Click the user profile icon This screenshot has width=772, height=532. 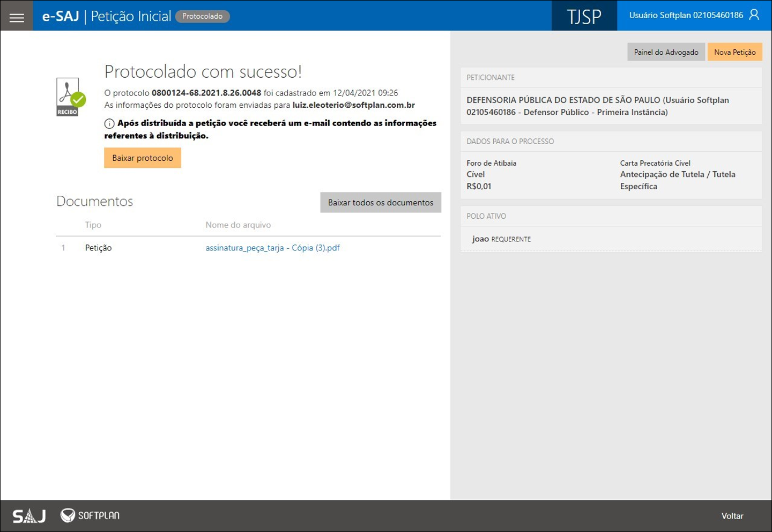click(x=754, y=15)
